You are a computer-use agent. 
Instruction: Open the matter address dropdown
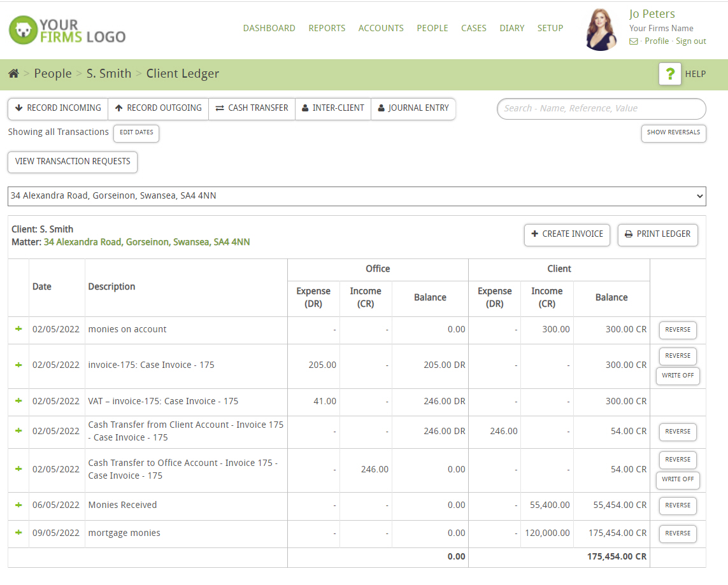pyautogui.click(x=357, y=196)
